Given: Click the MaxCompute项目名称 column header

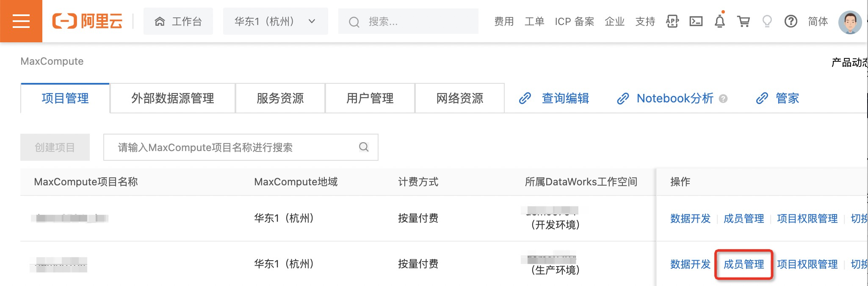Looking at the screenshot, I should [86, 182].
